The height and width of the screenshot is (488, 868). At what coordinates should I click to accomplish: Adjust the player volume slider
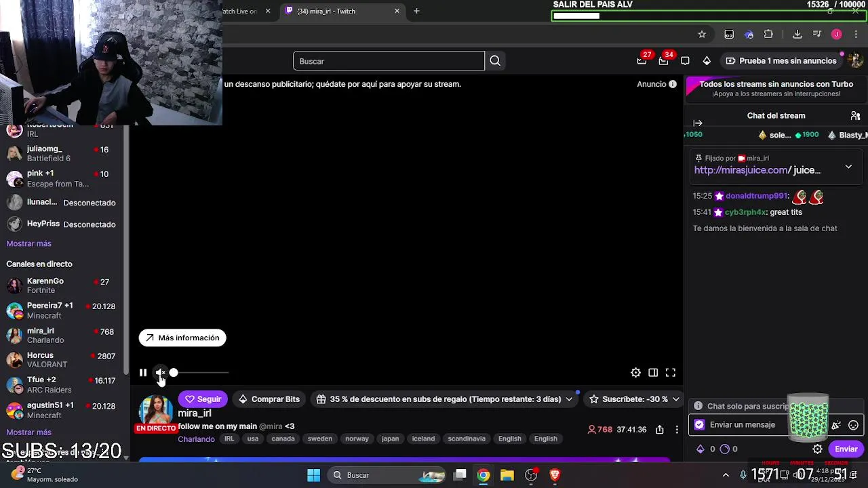pos(200,373)
